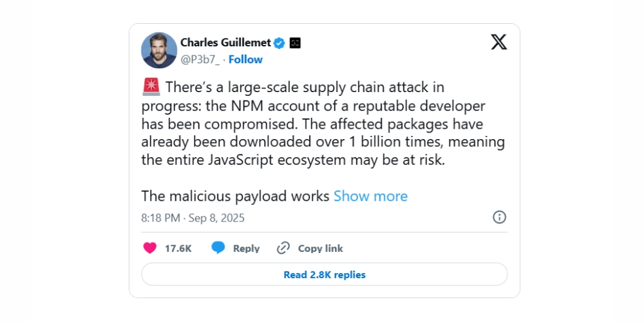644x322 pixels.
Task: Click the Copy link text label
Action: pos(320,248)
